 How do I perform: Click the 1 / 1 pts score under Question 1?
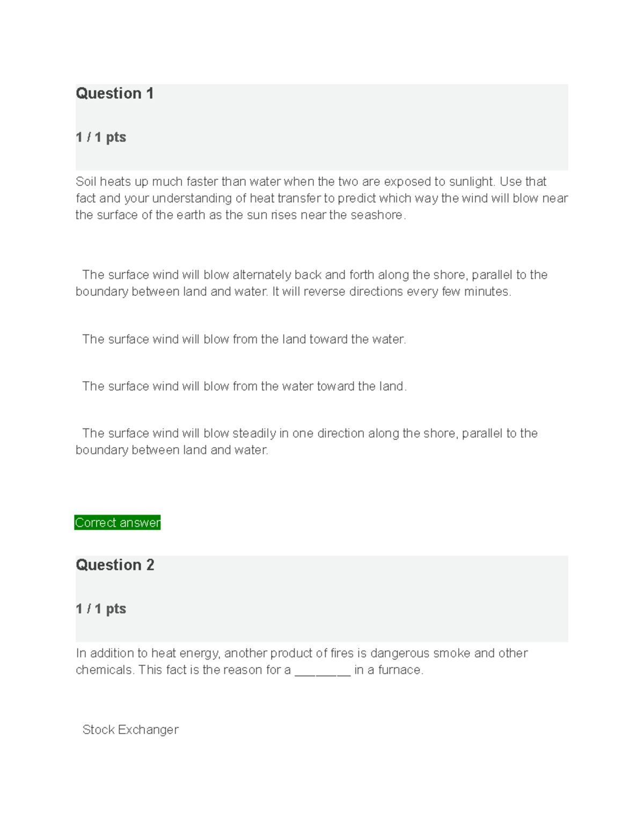(x=101, y=137)
